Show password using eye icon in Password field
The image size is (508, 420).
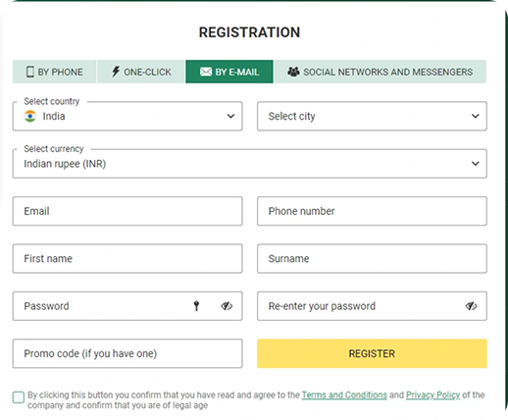227,306
